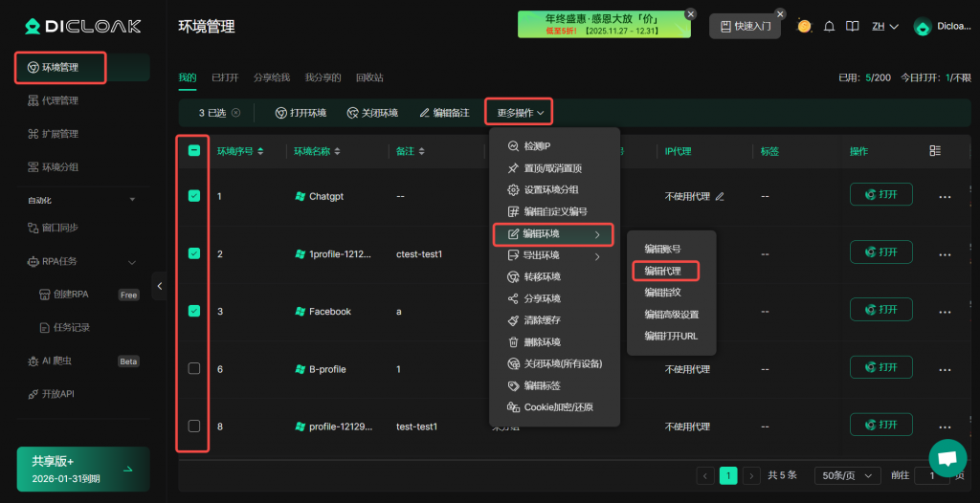This screenshot has width=980, height=503.
Task: Click the column settings icon in table header
Action: pyautogui.click(x=935, y=151)
